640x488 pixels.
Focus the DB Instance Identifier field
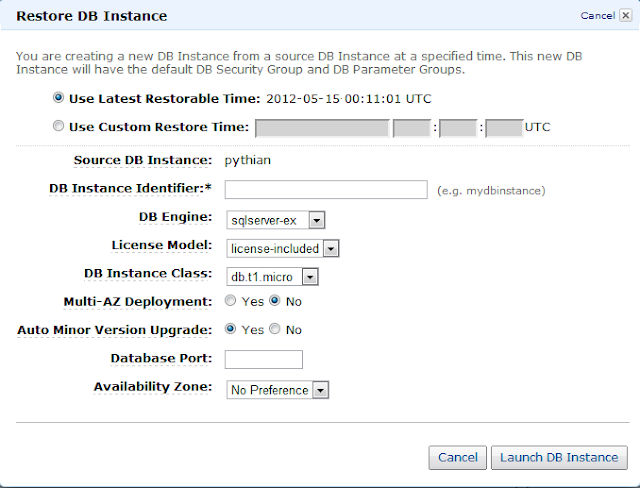click(326, 189)
